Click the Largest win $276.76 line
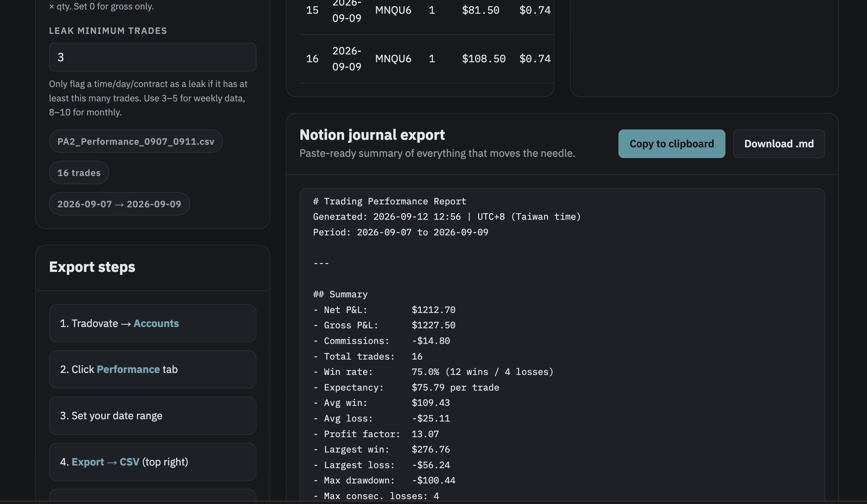This screenshot has height=504, width=867. [x=381, y=449]
